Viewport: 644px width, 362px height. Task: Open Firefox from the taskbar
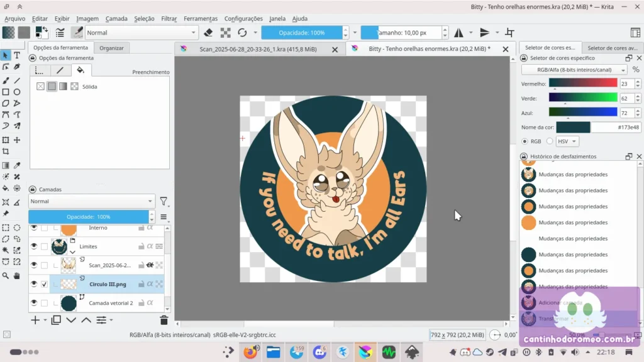[250, 352]
